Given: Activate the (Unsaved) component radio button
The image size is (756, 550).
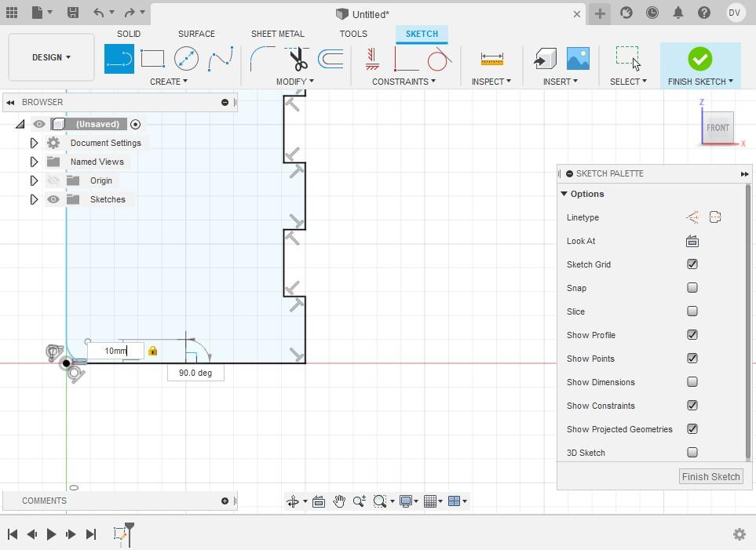Looking at the screenshot, I should coord(136,125).
